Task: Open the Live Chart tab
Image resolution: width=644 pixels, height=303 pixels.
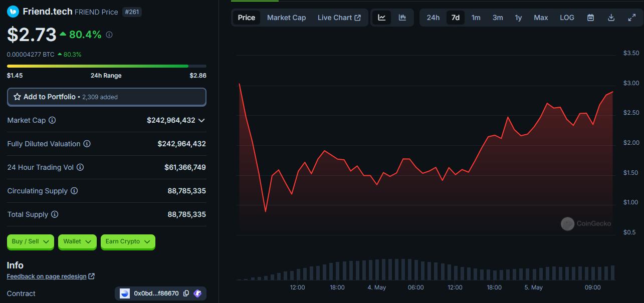Action: point(339,18)
